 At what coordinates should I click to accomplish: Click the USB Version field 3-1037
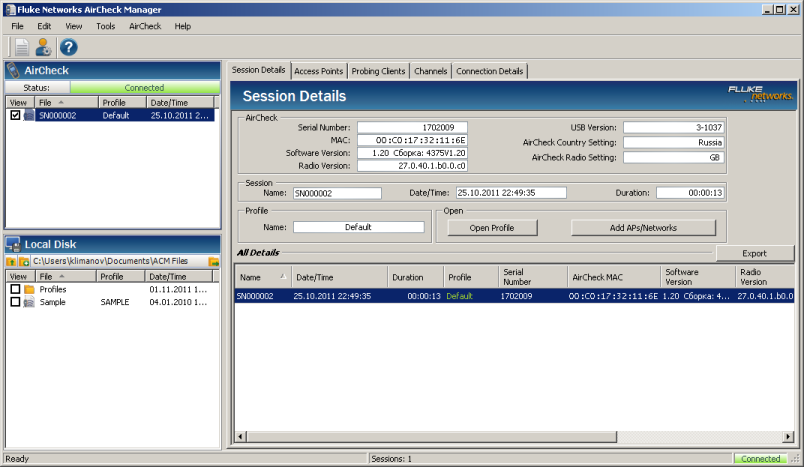pos(674,127)
